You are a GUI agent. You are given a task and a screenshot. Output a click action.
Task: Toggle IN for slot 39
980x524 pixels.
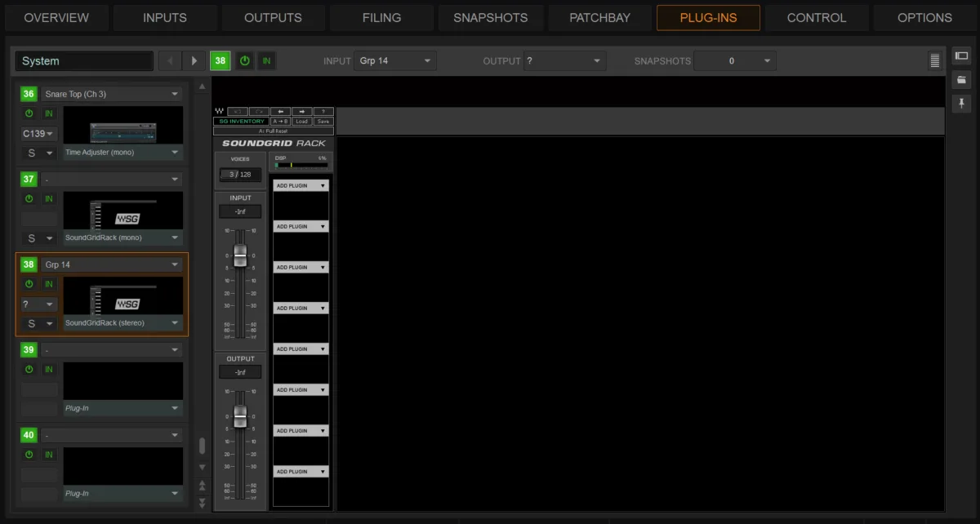tap(49, 369)
